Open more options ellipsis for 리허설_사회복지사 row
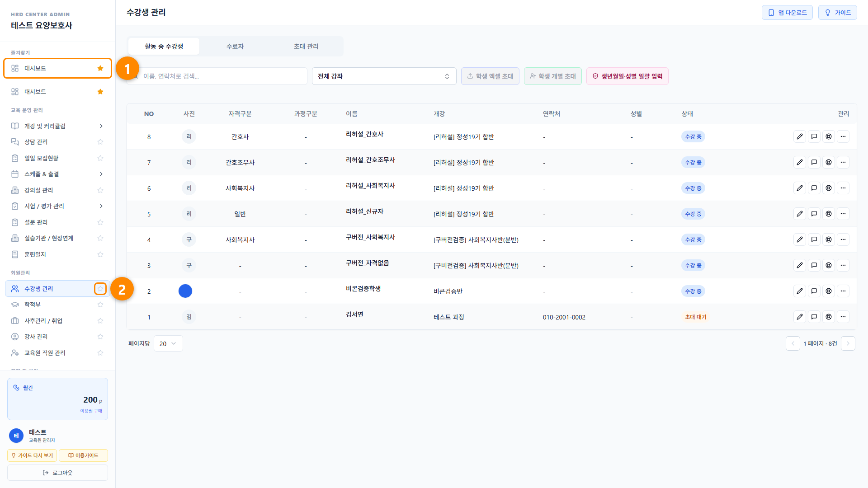Viewport: 868px width, 488px height. (x=843, y=188)
